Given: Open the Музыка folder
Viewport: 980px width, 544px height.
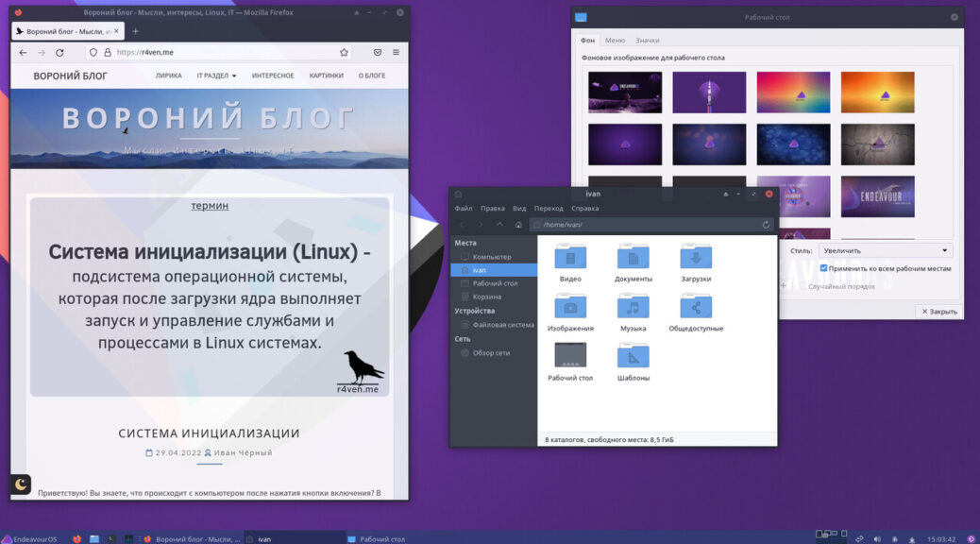Looking at the screenshot, I should tap(633, 313).
